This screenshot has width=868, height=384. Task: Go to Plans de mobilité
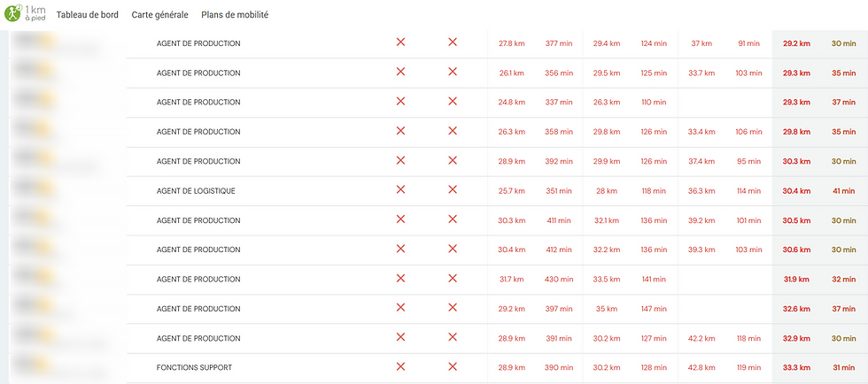[235, 15]
